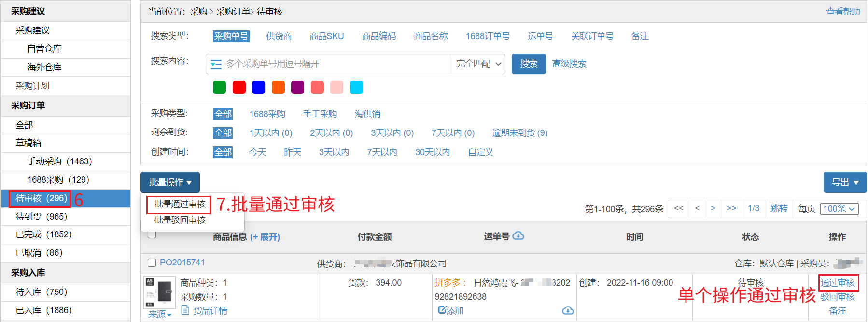Expand product info via (+ 展开)

(265, 237)
